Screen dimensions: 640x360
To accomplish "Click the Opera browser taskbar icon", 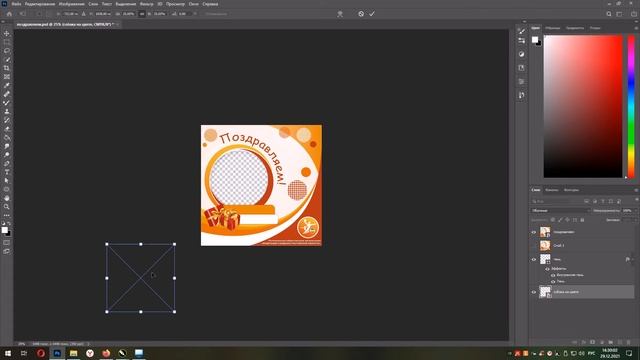I will pyautogui.click(x=41, y=353).
